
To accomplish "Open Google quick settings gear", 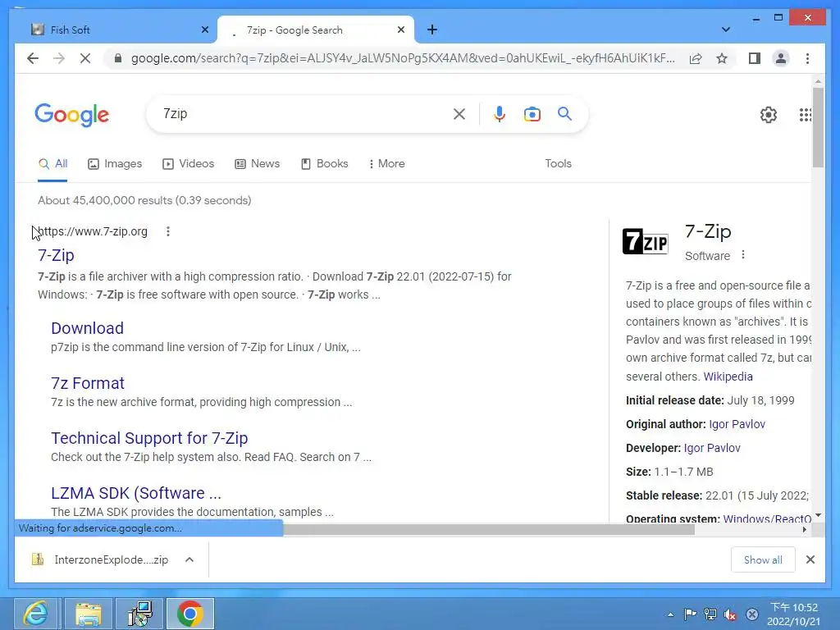I will click(x=768, y=114).
